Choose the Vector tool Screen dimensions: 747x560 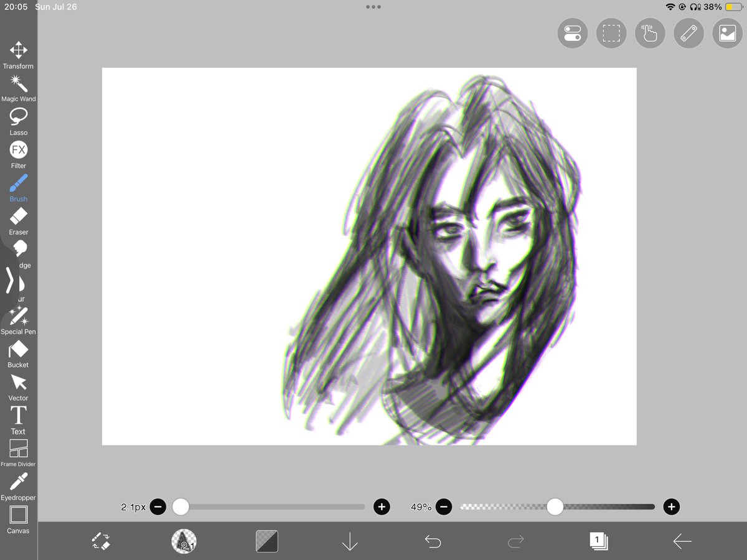coord(18,387)
